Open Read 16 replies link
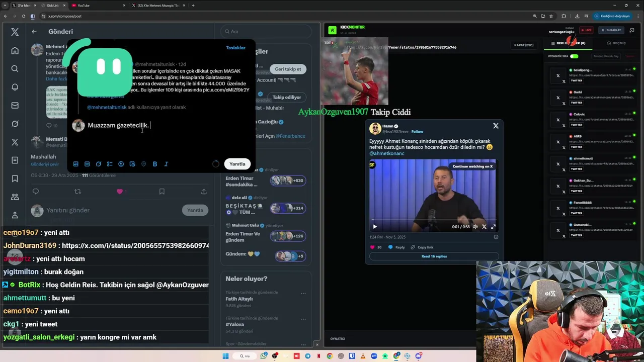This screenshot has width=644, height=362. click(434, 256)
